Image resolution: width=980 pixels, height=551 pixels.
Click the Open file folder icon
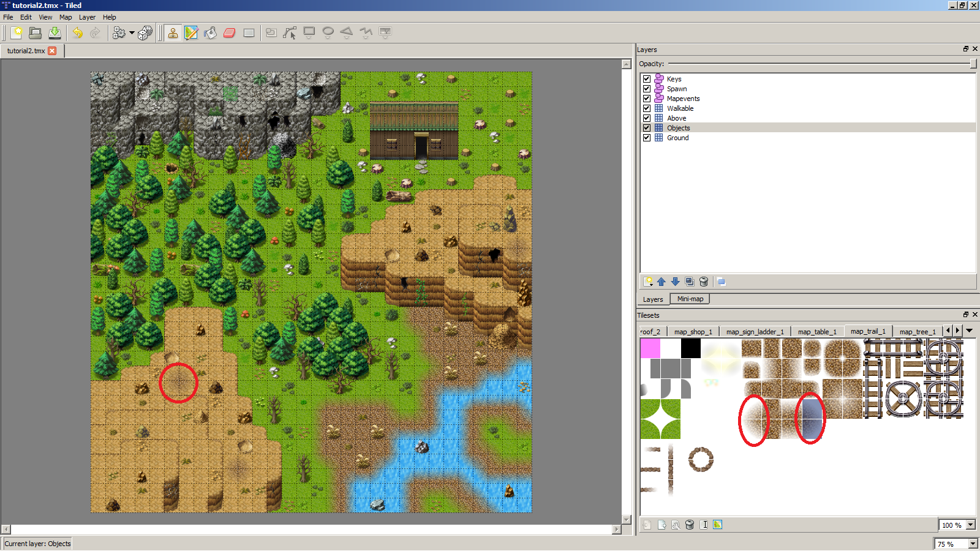[x=36, y=32]
